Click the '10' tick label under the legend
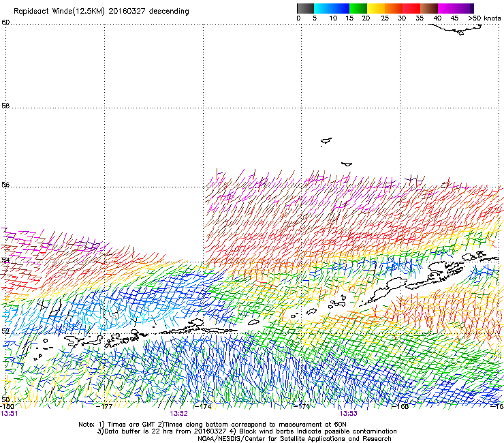Image resolution: width=504 pixels, height=443 pixels. [x=333, y=18]
